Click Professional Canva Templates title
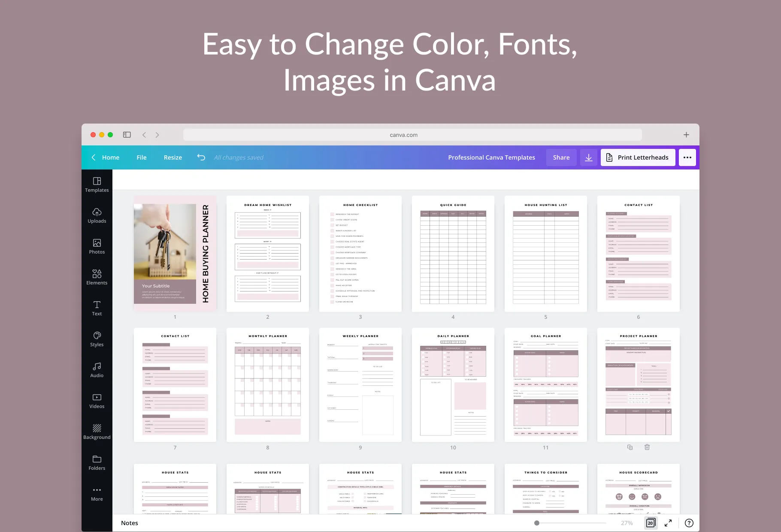Screen dimensions: 781x532 point(492,157)
